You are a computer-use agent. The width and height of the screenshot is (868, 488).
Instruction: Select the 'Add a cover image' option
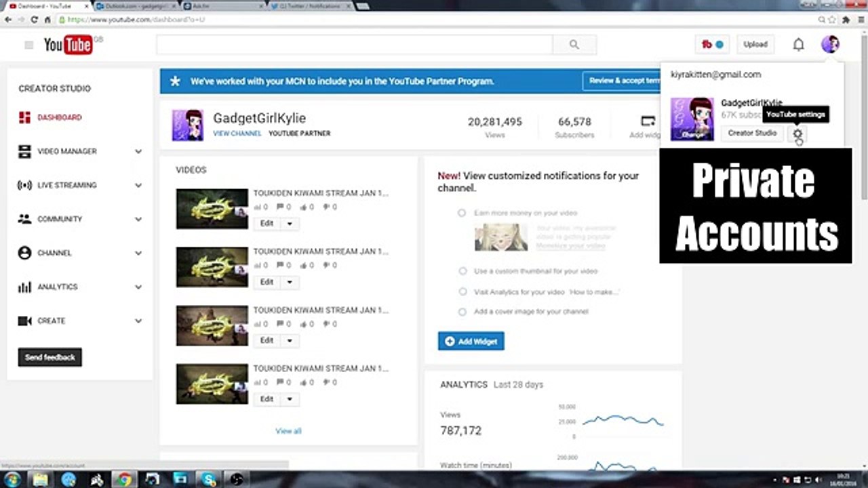tap(462, 312)
